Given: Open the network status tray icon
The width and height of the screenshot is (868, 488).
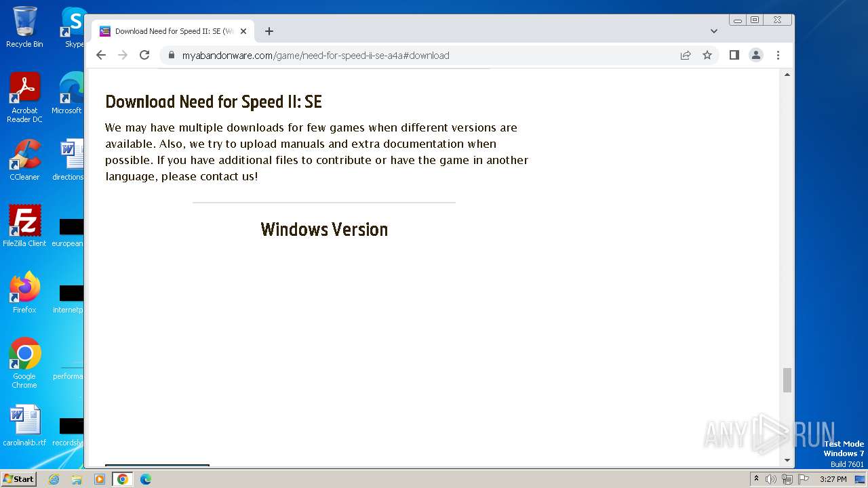Looking at the screenshot, I should [x=787, y=479].
